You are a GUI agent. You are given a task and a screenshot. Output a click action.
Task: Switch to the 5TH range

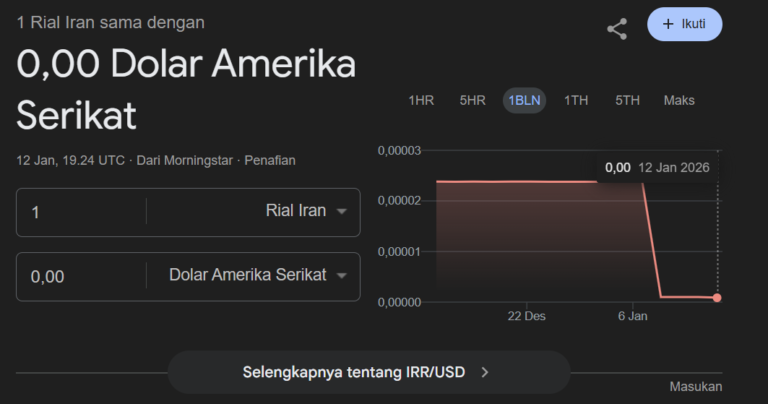(627, 100)
